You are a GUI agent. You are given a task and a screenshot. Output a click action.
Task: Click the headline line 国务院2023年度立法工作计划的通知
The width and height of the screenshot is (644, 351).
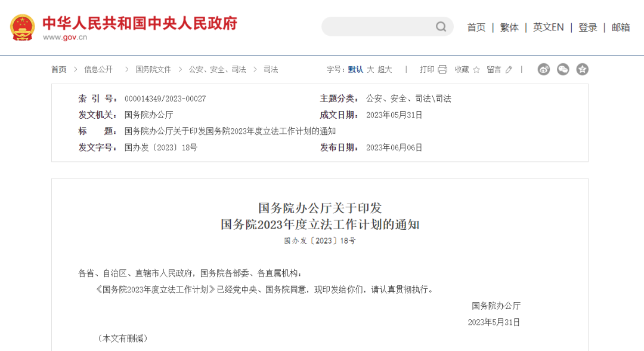(320, 224)
